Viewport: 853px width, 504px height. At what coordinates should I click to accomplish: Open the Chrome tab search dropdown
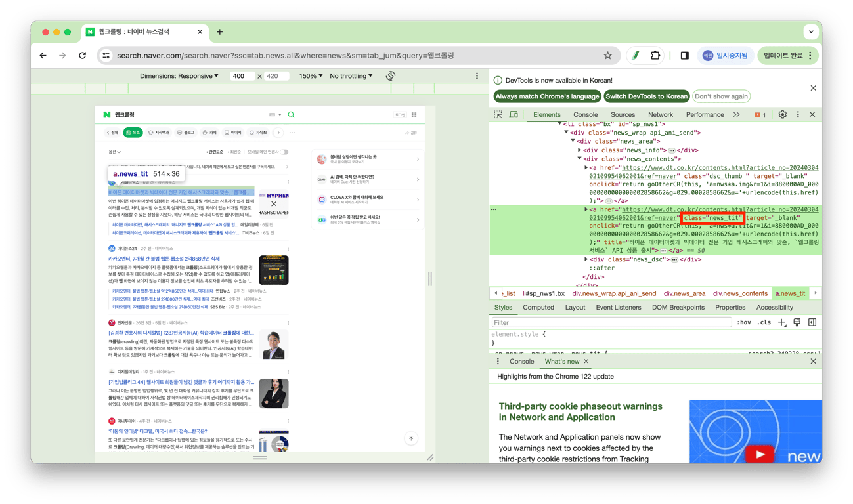point(811,31)
